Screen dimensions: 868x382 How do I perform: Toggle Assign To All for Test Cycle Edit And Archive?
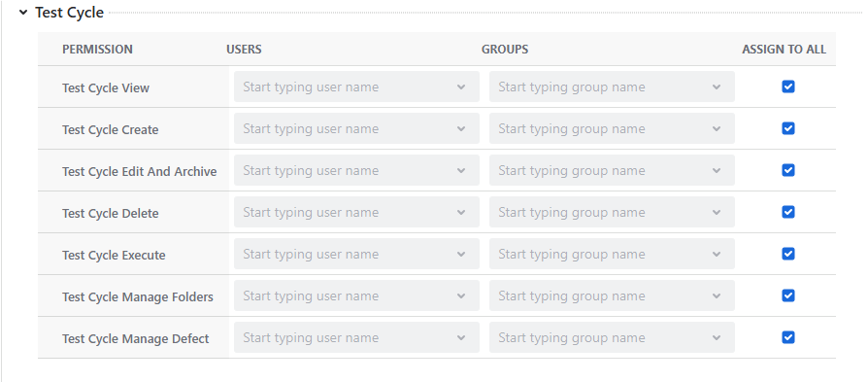788,170
